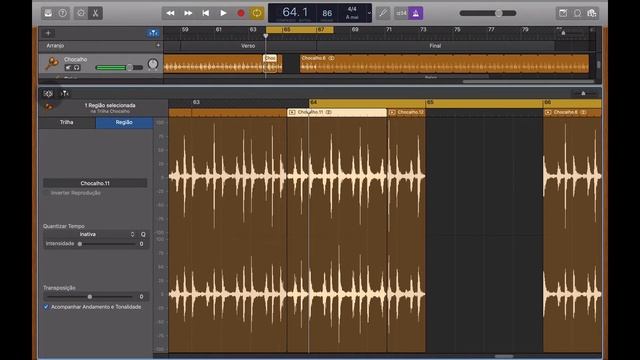Screen dimensions: 640x360
Task: Adjust the Intensidade slider
Action: [x=107, y=244]
